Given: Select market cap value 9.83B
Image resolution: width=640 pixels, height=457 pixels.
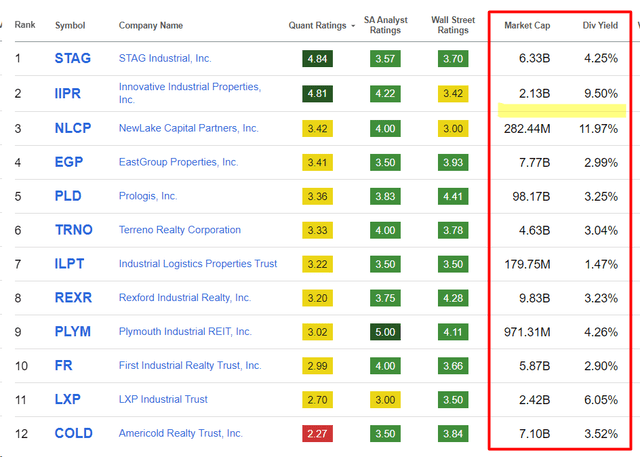Looking at the screenshot, I should pyautogui.click(x=534, y=298).
